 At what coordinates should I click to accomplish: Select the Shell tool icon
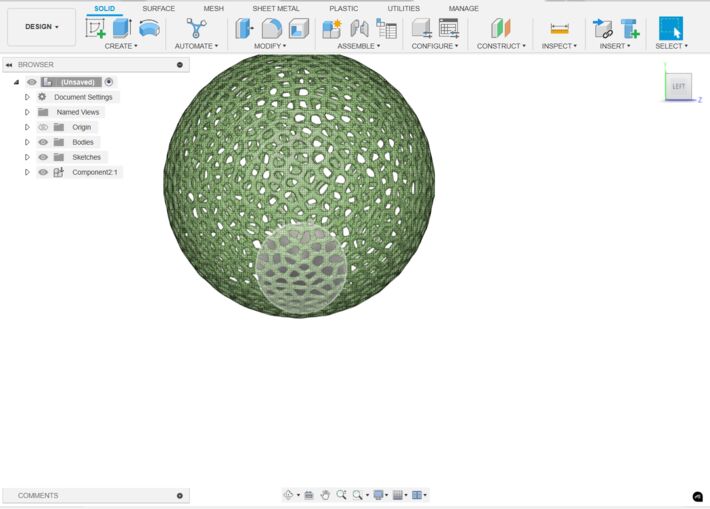(298, 29)
